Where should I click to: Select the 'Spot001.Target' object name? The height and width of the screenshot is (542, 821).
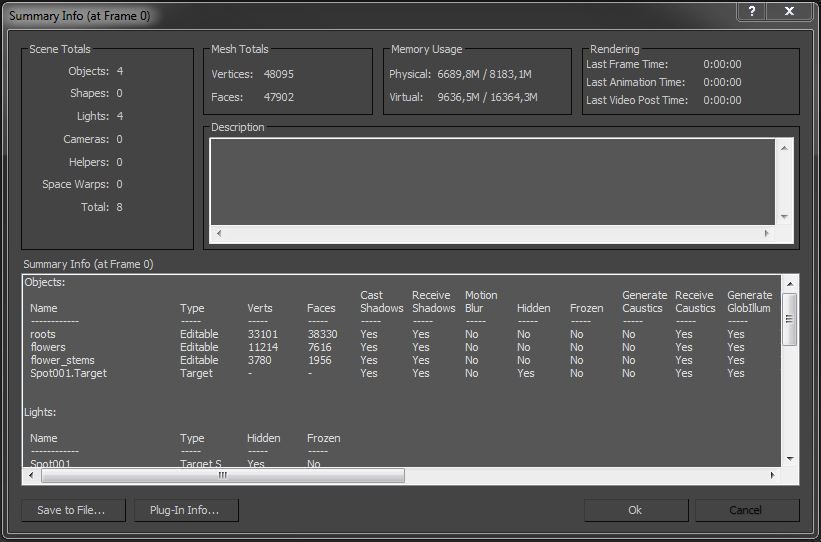point(69,373)
